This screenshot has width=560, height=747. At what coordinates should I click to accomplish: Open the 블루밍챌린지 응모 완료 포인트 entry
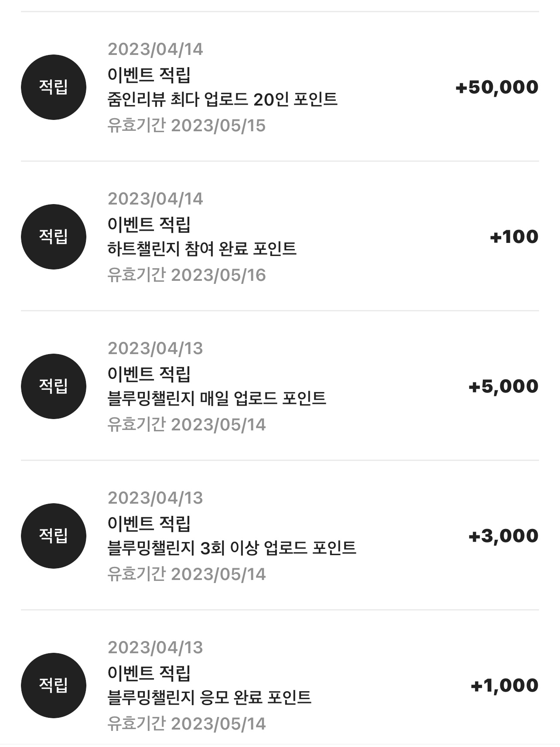point(280,685)
